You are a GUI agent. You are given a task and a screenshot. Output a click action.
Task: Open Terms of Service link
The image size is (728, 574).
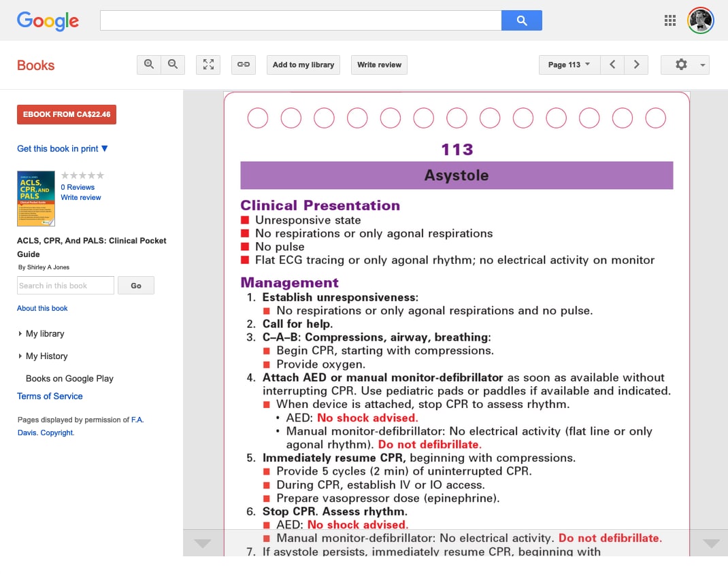tap(50, 396)
